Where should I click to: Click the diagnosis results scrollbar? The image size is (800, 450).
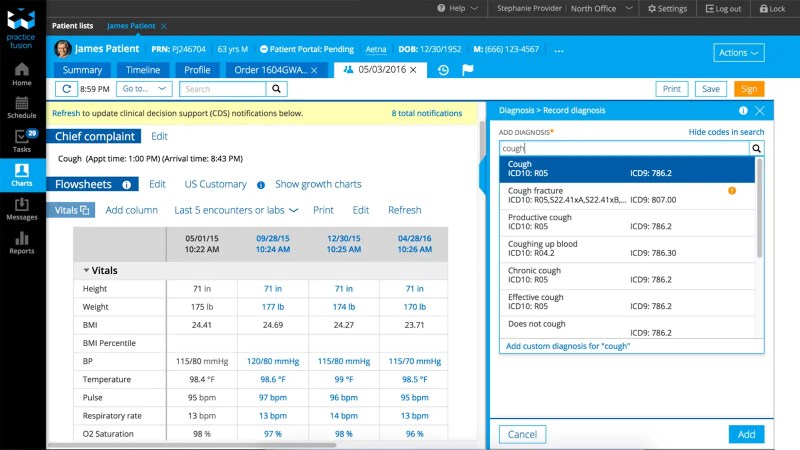(x=759, y=208)
